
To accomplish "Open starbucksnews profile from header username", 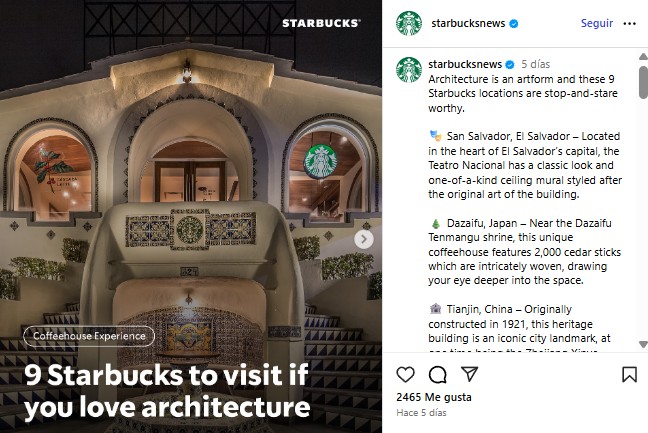I will pos(468,23).
